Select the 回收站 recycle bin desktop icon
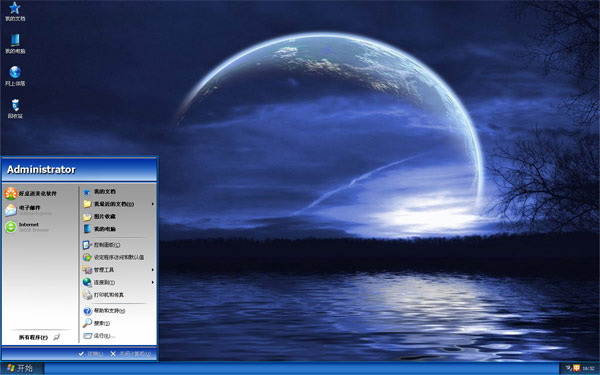 click(x=15, y=109)
